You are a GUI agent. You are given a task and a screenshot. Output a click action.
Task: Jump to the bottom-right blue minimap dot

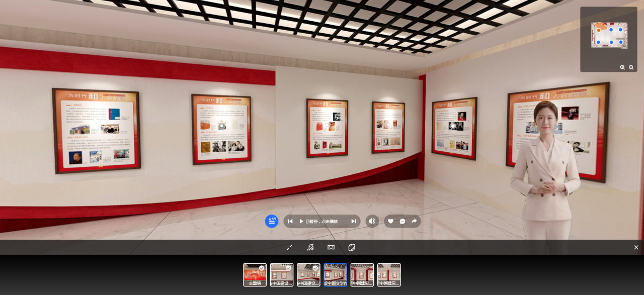pos(621,42)
